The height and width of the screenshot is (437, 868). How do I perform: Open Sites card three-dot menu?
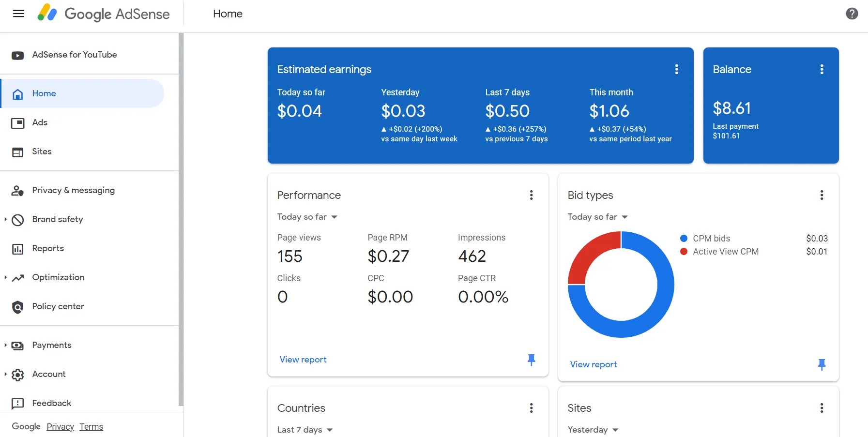click(822, 408)
